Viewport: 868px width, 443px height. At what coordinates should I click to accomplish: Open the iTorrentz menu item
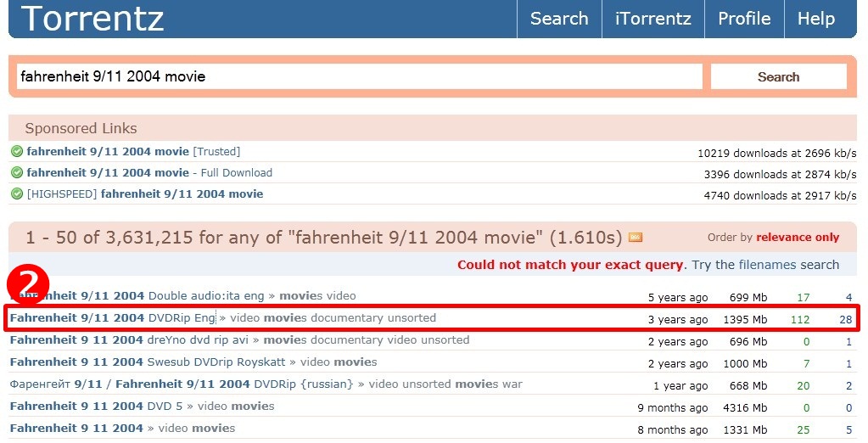tap(653, 19)
